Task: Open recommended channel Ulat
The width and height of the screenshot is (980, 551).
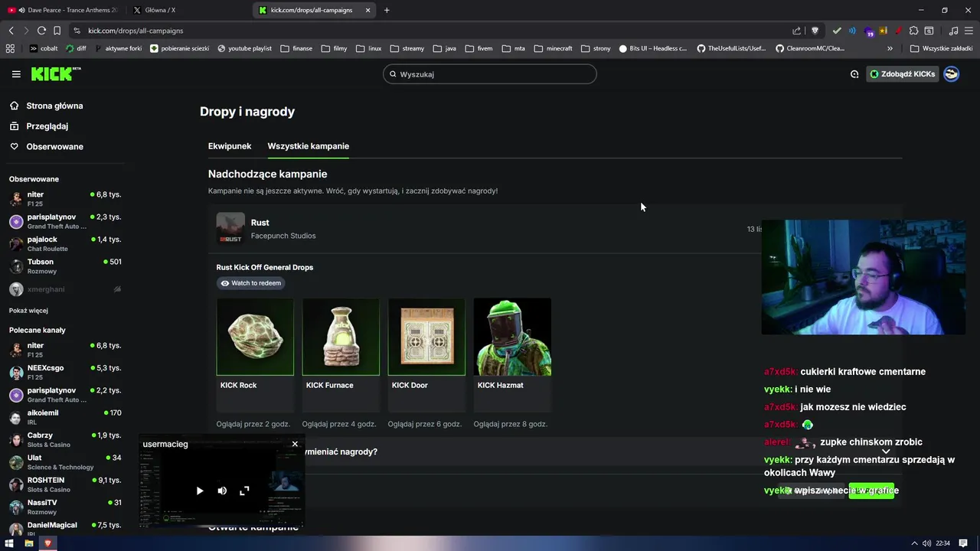Action: click(x=65, y=461)
